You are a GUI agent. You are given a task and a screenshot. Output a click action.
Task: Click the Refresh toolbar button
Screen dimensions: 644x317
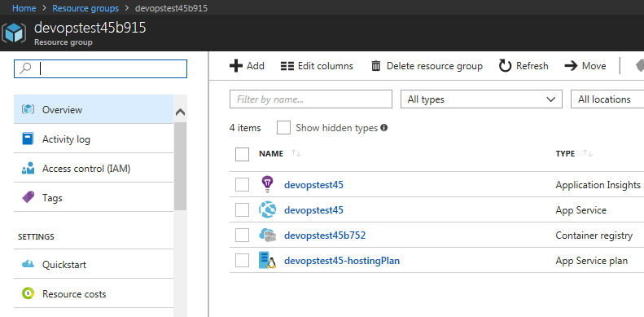pyautogui.click(x=524, y=66)
